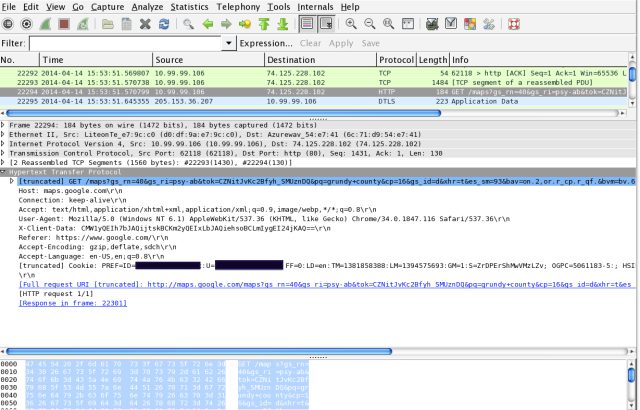Select the Accept-Encoding header line
This screenshot has width=640, height=410.
click(x=97, y=247)
